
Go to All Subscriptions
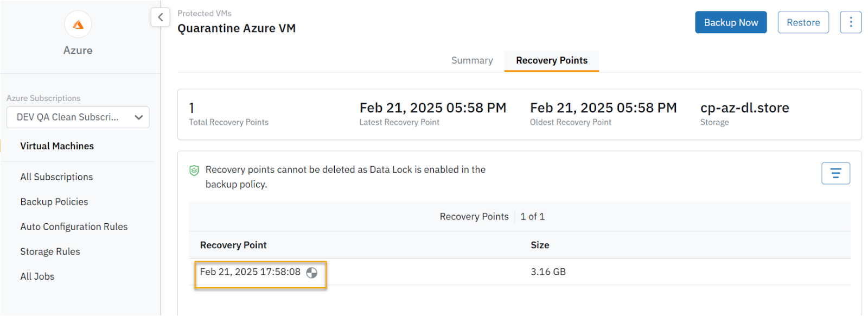coord(56,177)
